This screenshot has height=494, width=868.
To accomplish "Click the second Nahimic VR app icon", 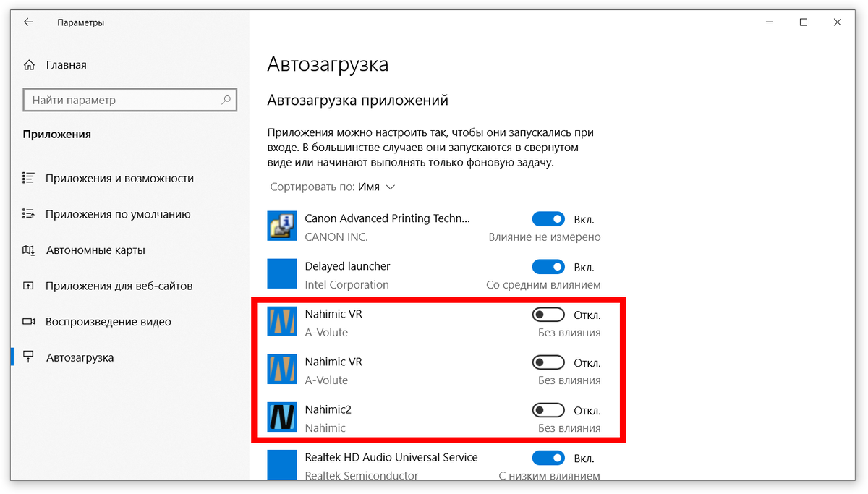I will (x=282, y=369).
